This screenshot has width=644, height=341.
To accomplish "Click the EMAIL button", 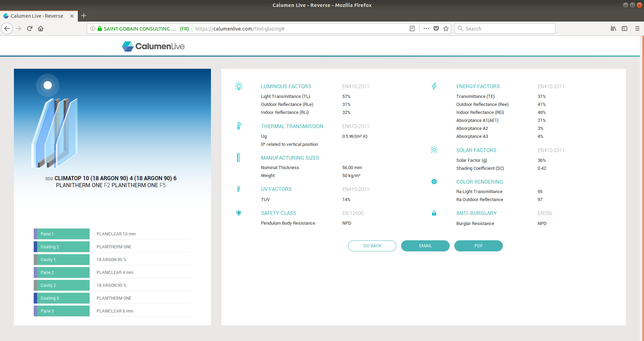I will click(x=425, y=246).
